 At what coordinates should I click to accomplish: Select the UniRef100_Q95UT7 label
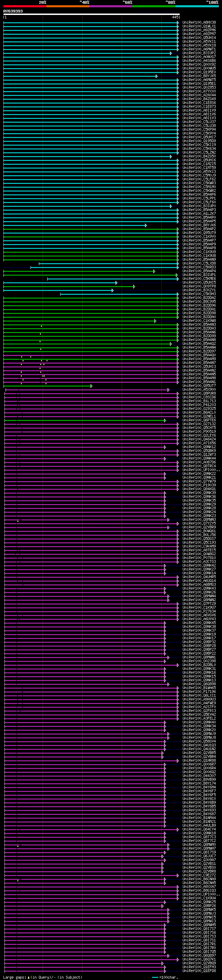(199, 386)
